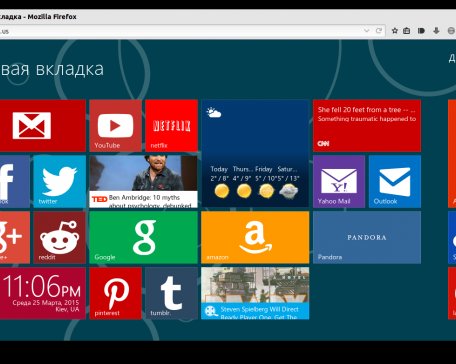Open the Gmail tile
This screenshot has width=456, height=364.
43,126
